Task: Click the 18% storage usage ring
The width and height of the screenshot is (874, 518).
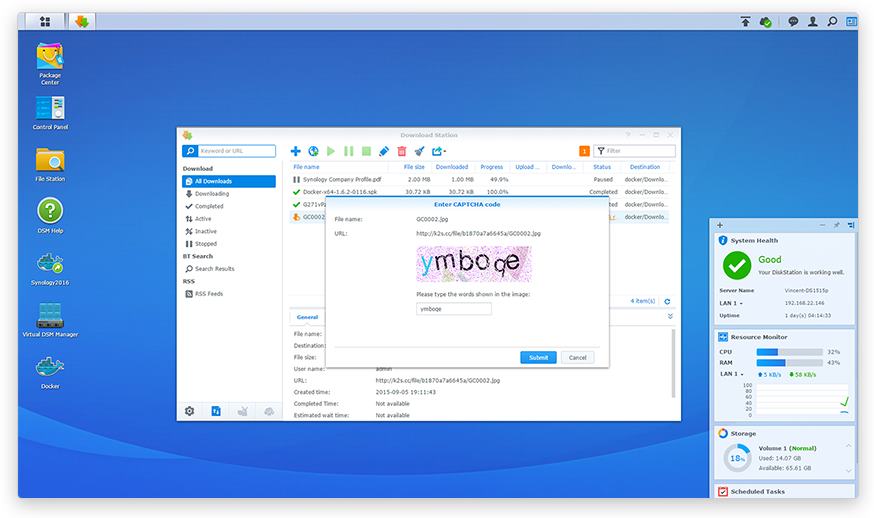Action: coord(737,458)
